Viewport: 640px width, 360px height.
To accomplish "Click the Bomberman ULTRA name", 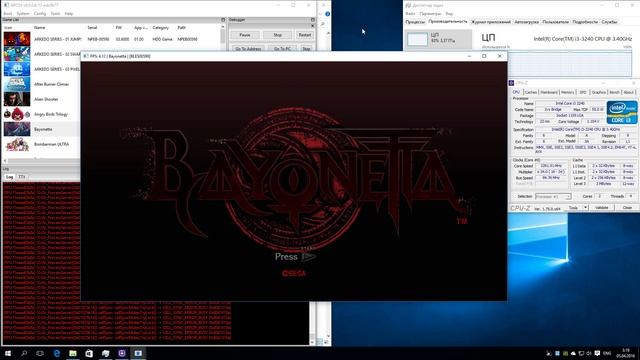I will click(51, 144).
